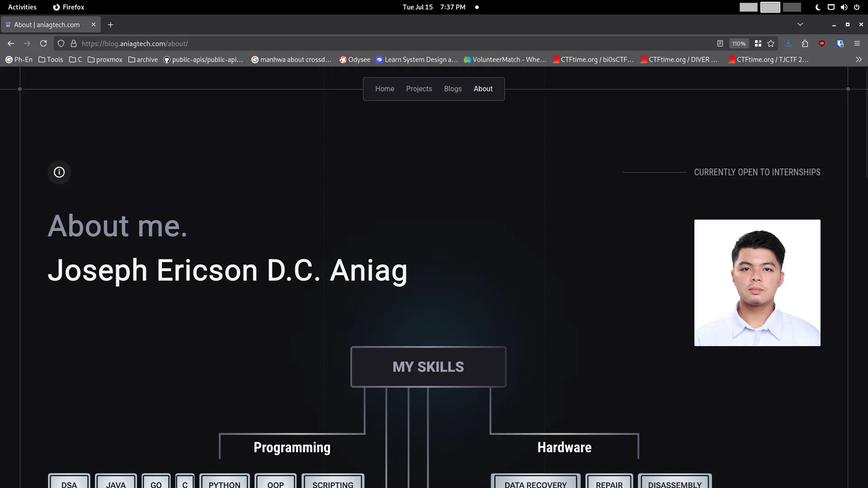Open the uBlock Origin extension icon
The height and width of the screenshot is (488, 868).
(822, 43)
